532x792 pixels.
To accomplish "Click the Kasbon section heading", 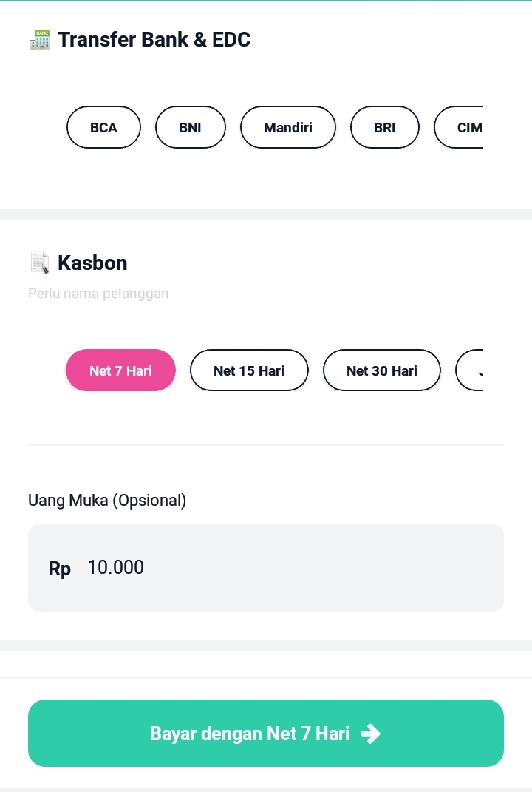I will pos(92,263).
